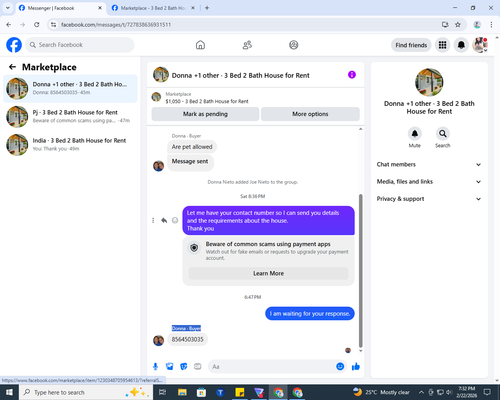Open the account profile picture menu
The height and width of the screenshot is (400, 500).
pos(480,45)
